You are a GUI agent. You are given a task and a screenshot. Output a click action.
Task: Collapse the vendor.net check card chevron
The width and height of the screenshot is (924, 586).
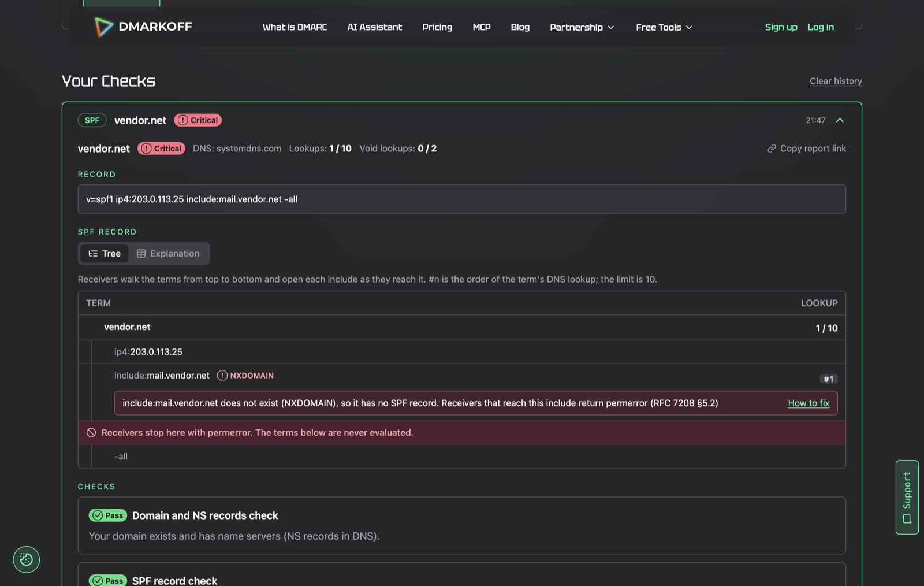(840, 120)
